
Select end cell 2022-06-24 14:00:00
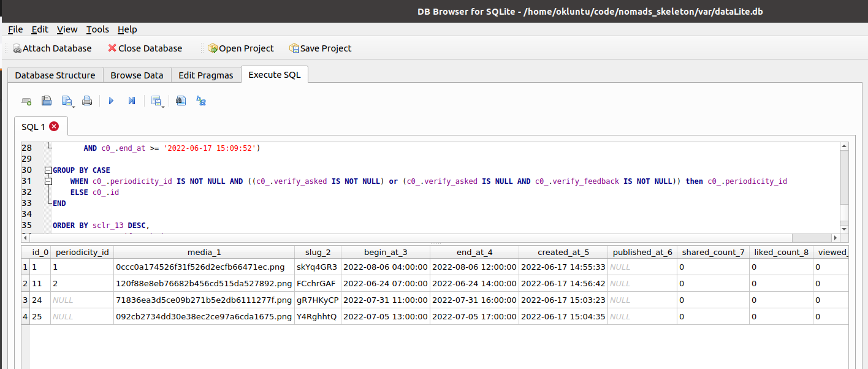pyautogui.click(x=474, y=284)
